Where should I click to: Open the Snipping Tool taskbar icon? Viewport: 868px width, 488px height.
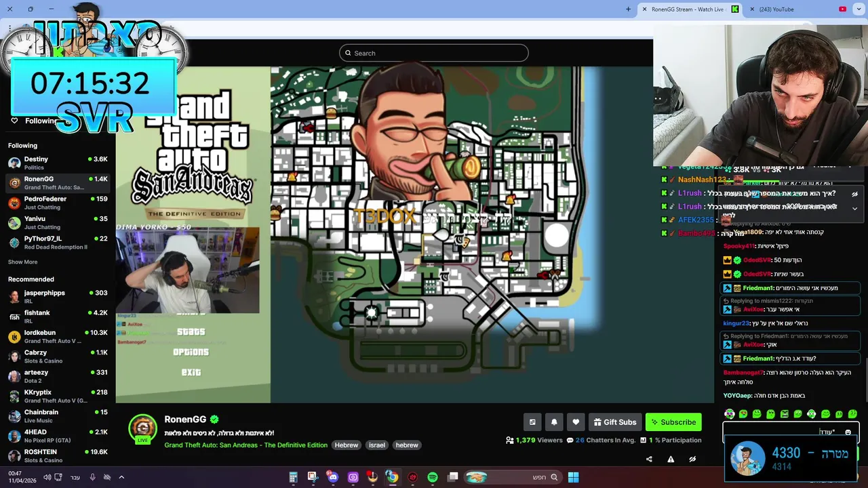(312, 477)
